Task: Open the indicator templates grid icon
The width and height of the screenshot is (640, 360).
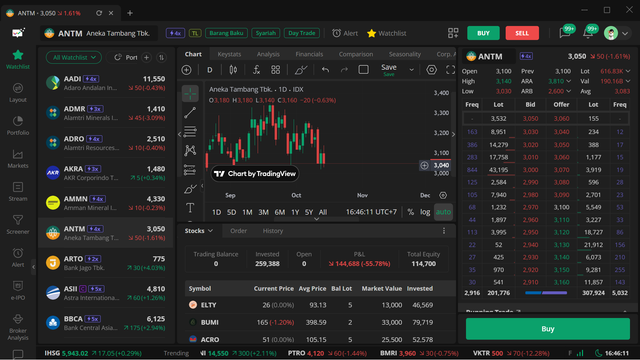Action: 276,70
